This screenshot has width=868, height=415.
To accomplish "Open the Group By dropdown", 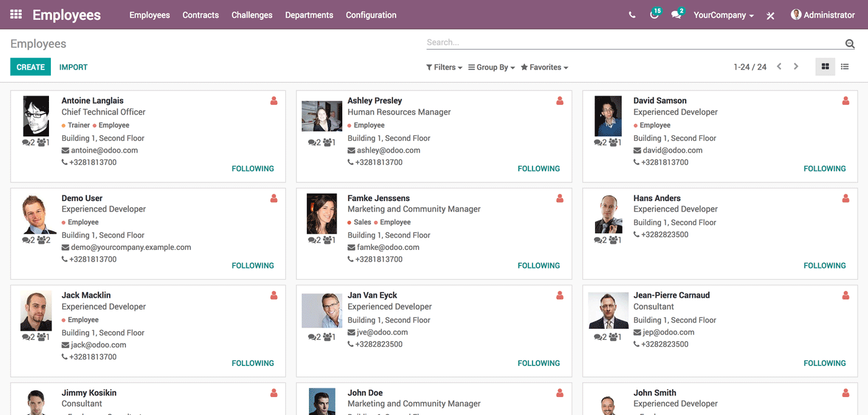I will click(x=491, y=67).
